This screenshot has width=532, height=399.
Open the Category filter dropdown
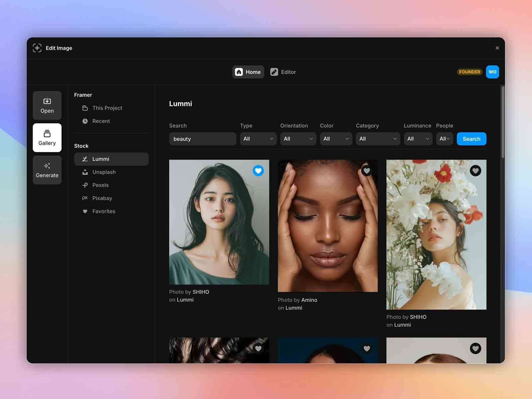coord(378,139)
